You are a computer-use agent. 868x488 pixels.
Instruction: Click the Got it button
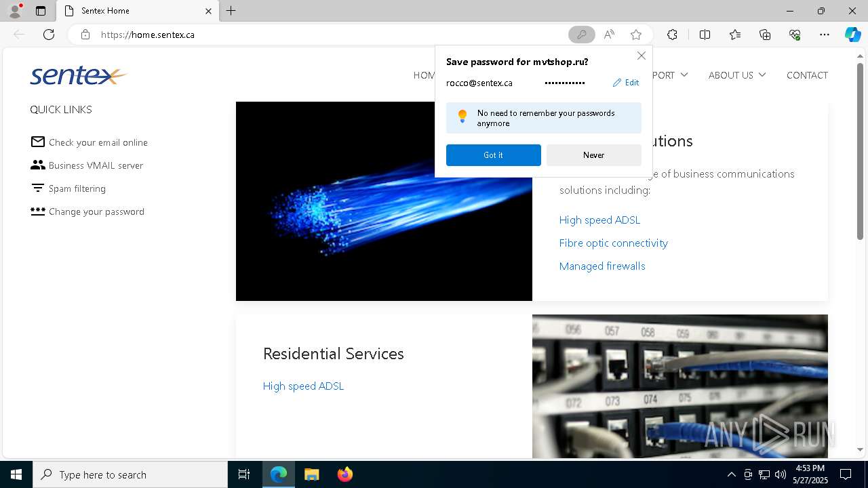493,155
